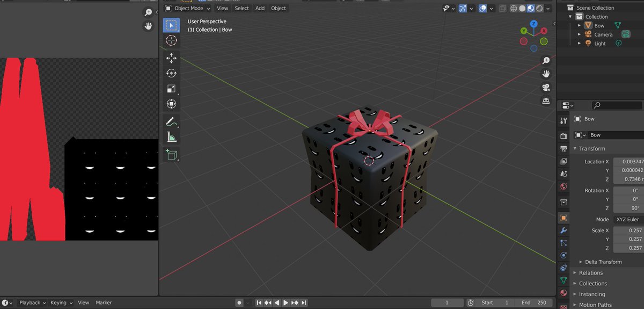Image resolution: width=644 pixels, height=309 pixels.
Task: Open the Output properties tab
Action: 563,149
